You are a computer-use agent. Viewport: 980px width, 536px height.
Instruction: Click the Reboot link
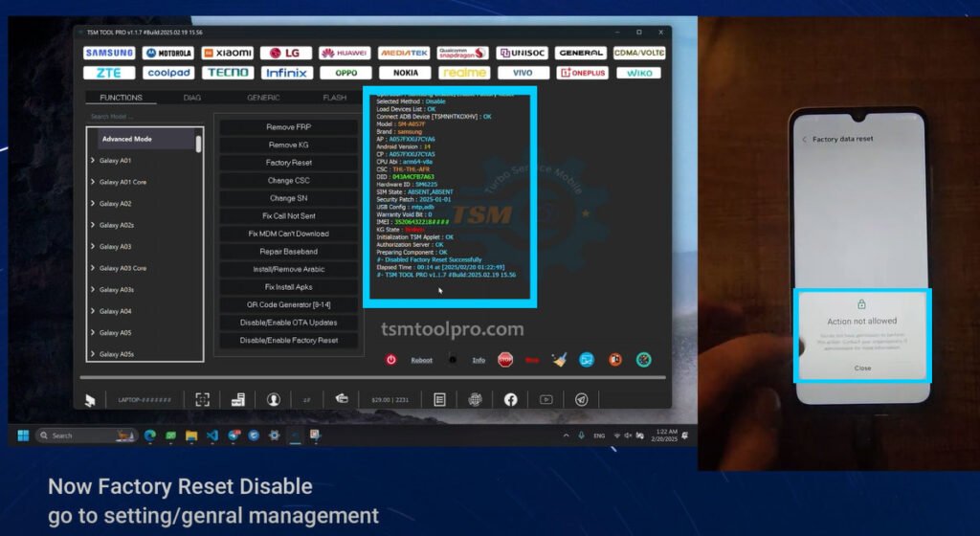[x=422, y=361]
